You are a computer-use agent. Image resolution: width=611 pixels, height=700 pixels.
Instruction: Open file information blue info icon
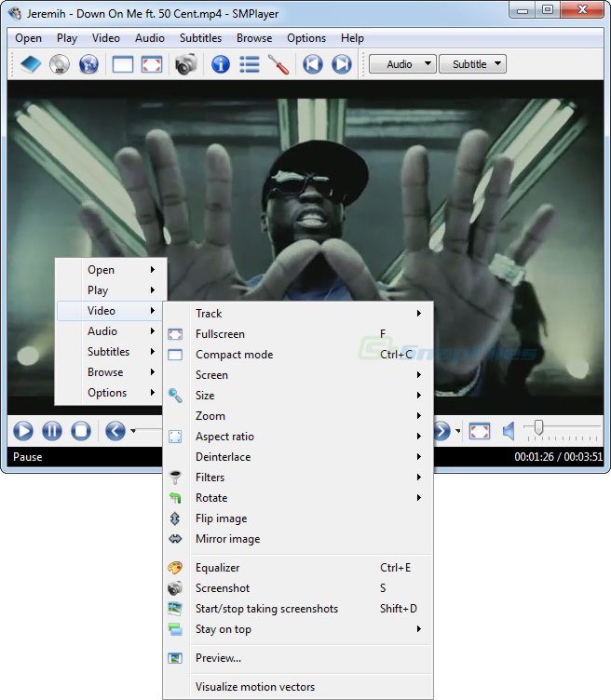tap(221, 64)
